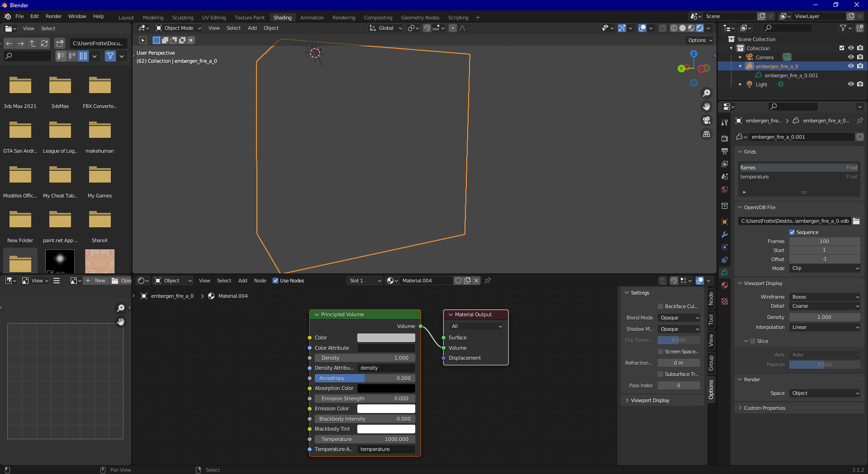
Task: Toggle Use Nodes checkbox
Action: (275, 281)
